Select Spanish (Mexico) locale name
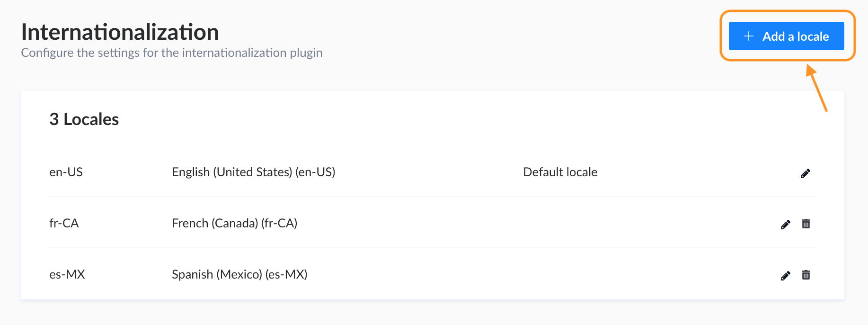The image size is (868, 325). click(x=239, y=274)
